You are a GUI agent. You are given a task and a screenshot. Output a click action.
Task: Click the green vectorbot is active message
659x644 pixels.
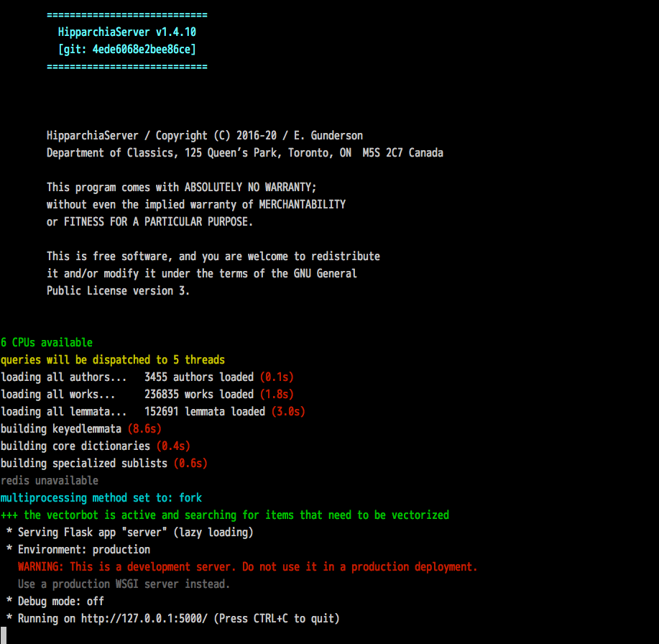coord(225,515)
